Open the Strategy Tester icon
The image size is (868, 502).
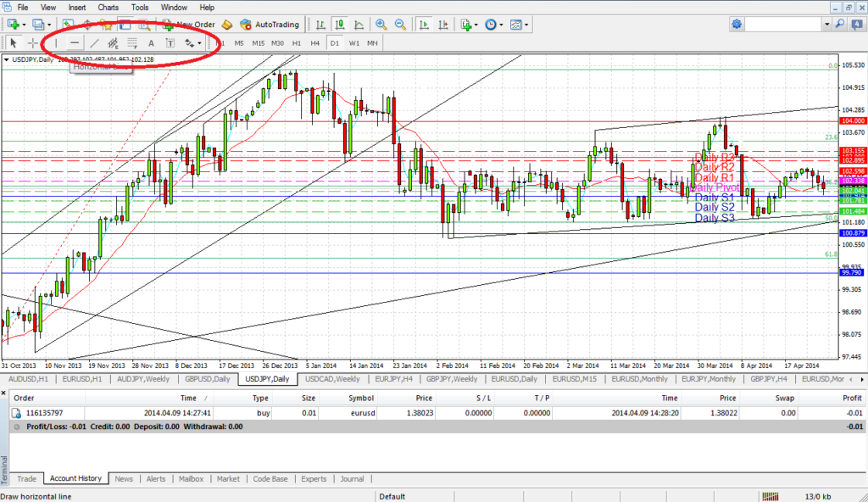144,25
